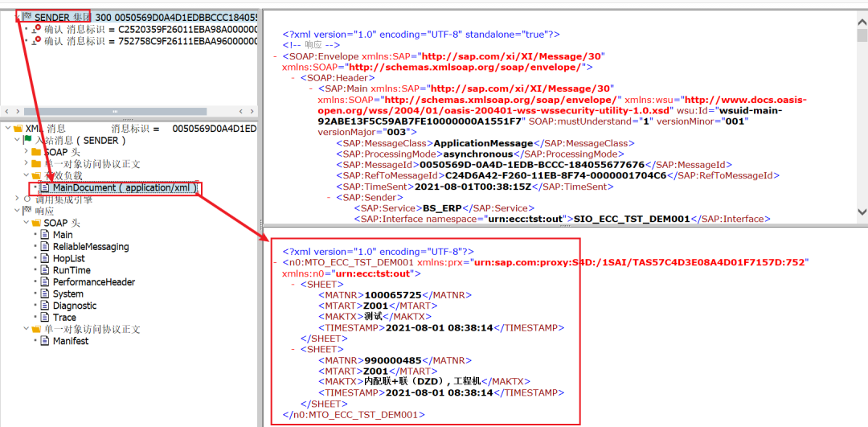The width and height of the screenshot is (868, 427).
Task: Click the MainDocument (application/xml) document icon
Action: click(45, 188)
